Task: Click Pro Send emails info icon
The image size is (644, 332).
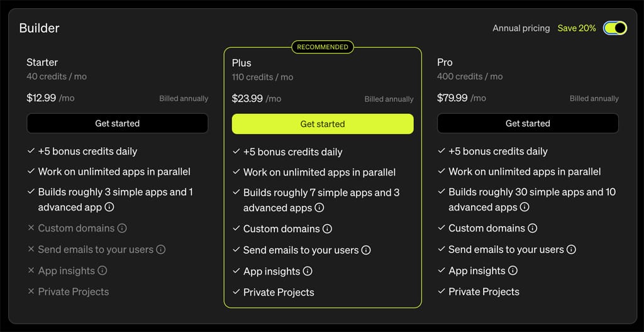Action: click(571, 250)
